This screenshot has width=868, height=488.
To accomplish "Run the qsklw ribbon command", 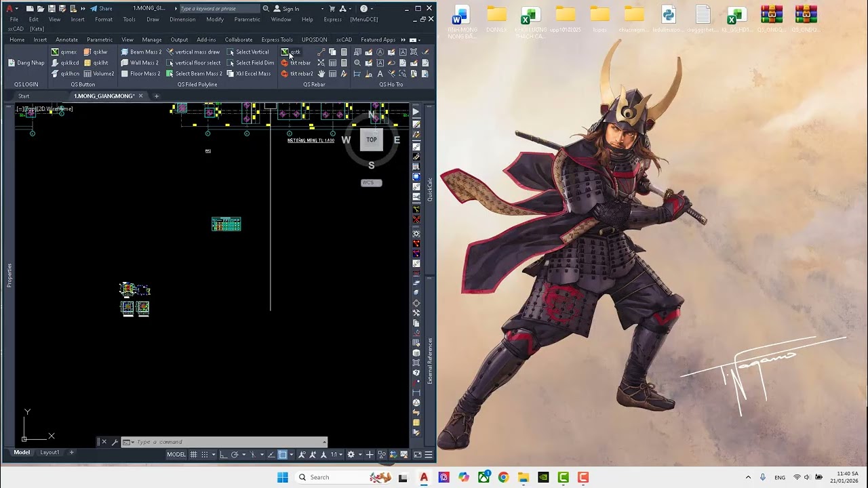I will point(96,52).
